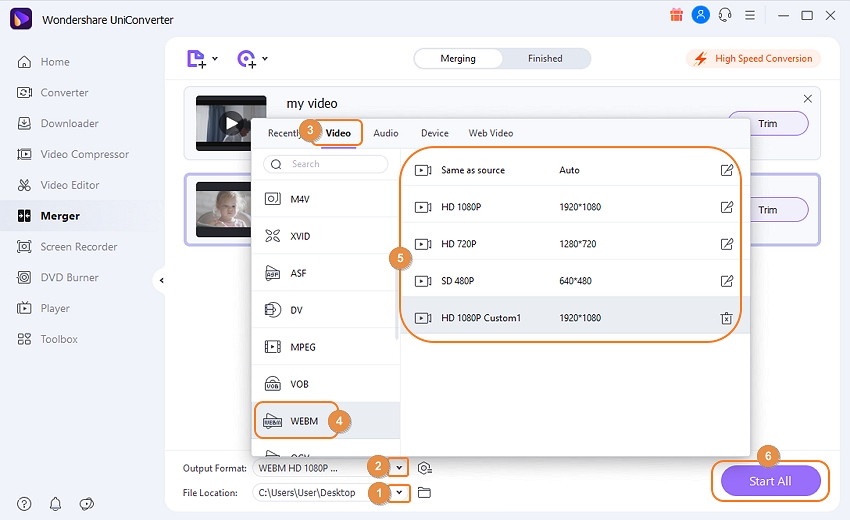Click the format Search field
850x520 pixels.
point(326,164)
